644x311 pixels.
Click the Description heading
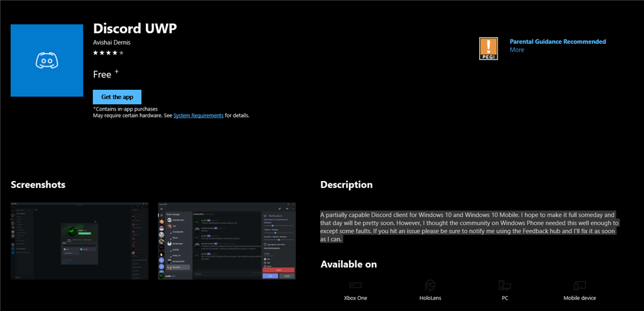347,185
